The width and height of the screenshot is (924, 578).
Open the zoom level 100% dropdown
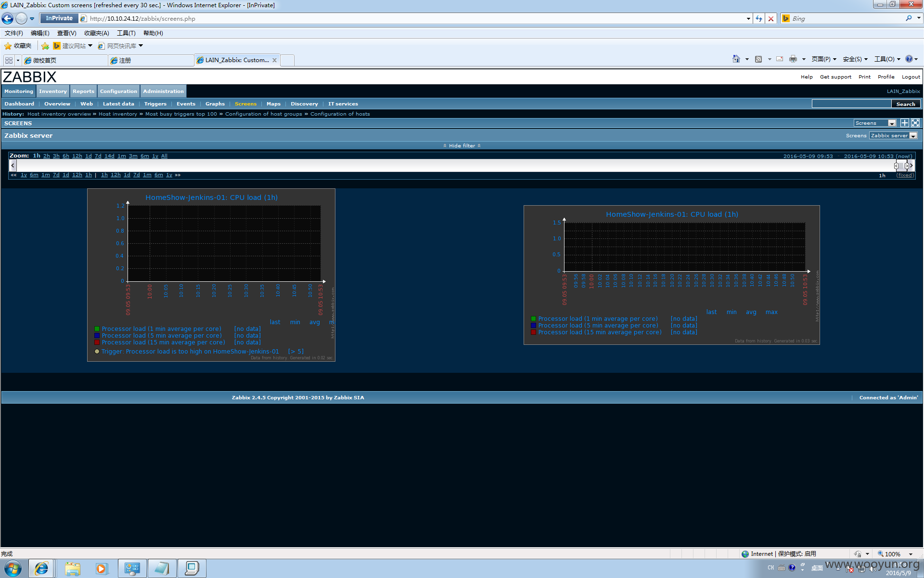click(911, 554)
